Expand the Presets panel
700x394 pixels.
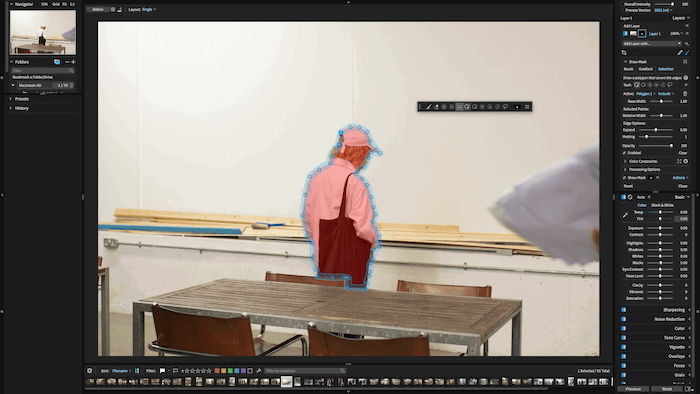[21, 99]
